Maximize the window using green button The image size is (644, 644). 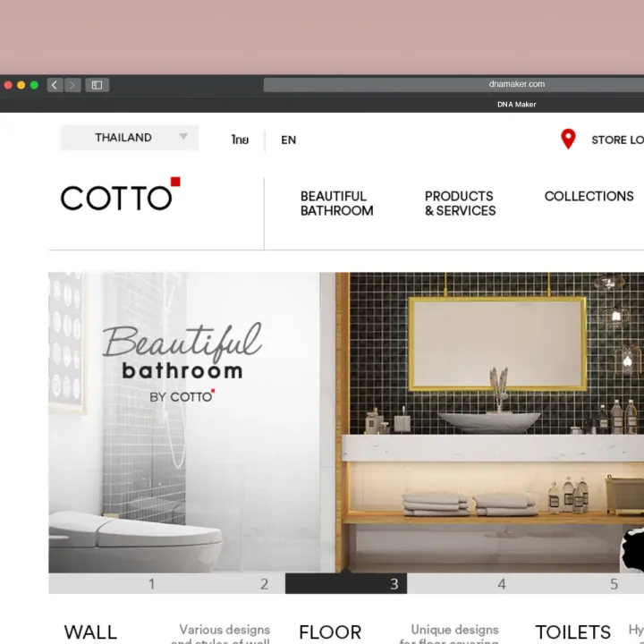point(34,85)
